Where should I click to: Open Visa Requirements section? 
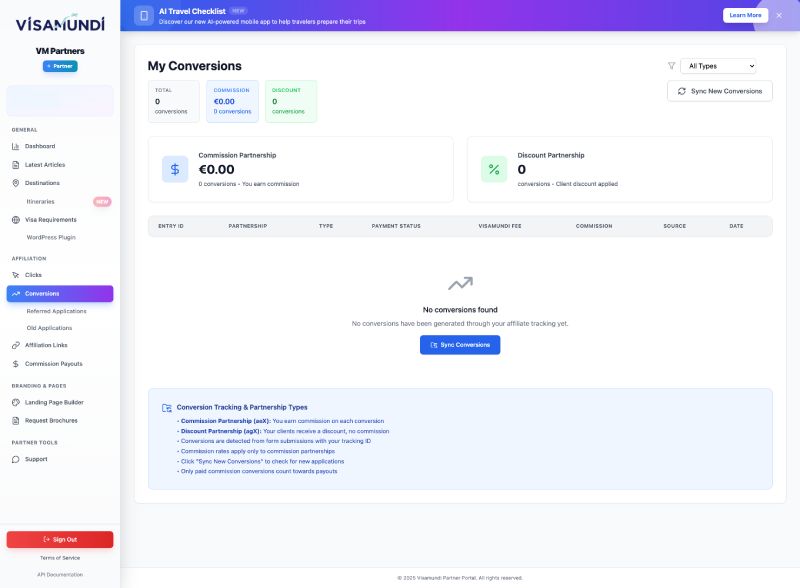[x=50, y=219]
